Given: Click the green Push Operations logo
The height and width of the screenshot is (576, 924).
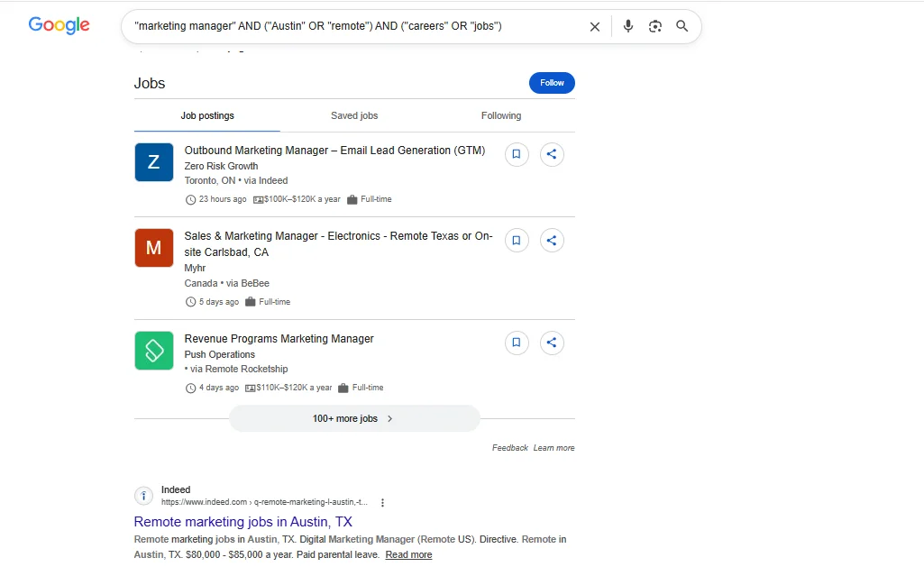Looking at the screenshot, I should [x=154, y=351].
